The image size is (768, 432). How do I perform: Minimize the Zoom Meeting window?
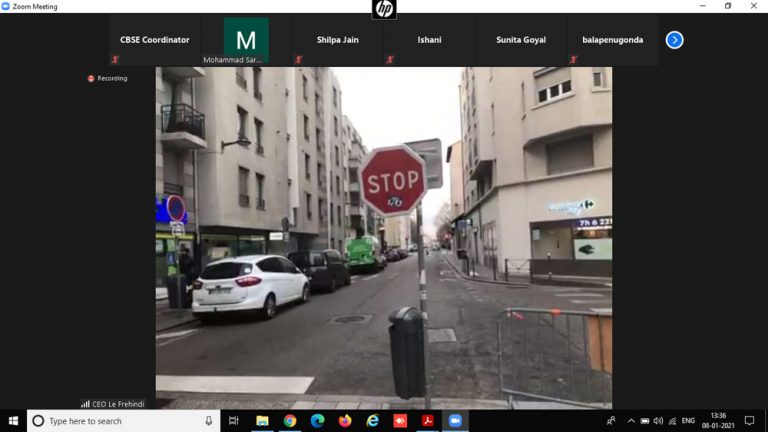tap(702, 6)
